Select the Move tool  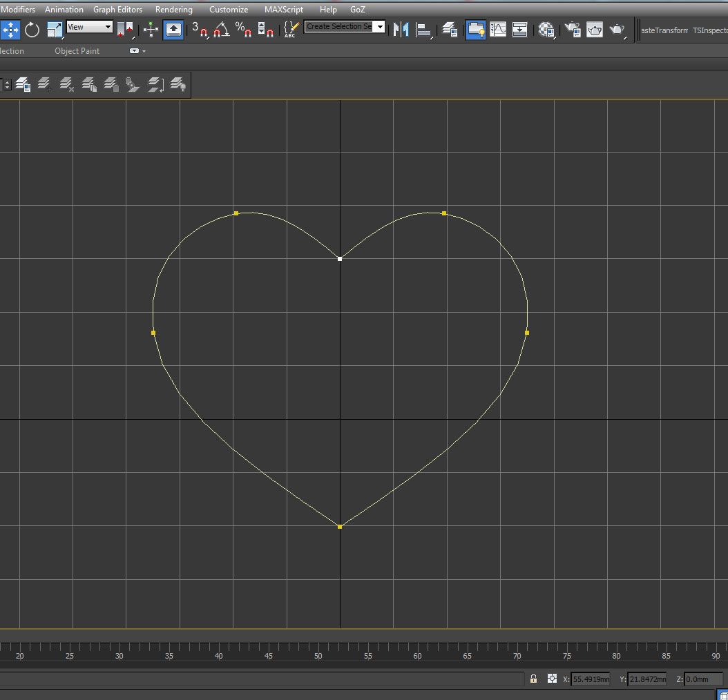click(x=10, y=30)
